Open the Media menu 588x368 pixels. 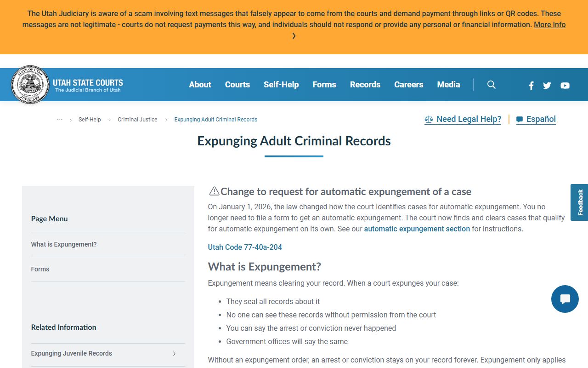(449, 85)
